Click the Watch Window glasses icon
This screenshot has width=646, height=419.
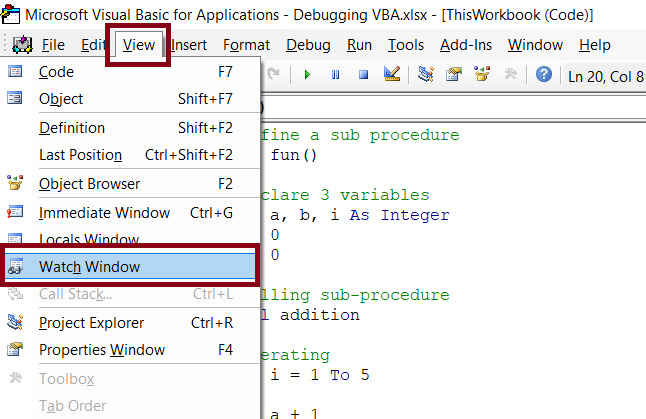pos(16,267)
